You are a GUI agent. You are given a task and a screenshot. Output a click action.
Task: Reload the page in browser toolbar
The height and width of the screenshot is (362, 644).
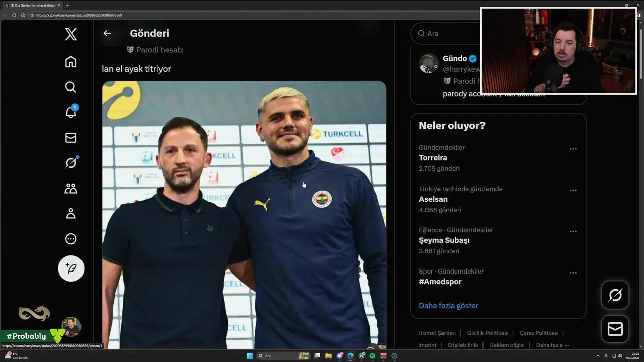pos(14,15)
